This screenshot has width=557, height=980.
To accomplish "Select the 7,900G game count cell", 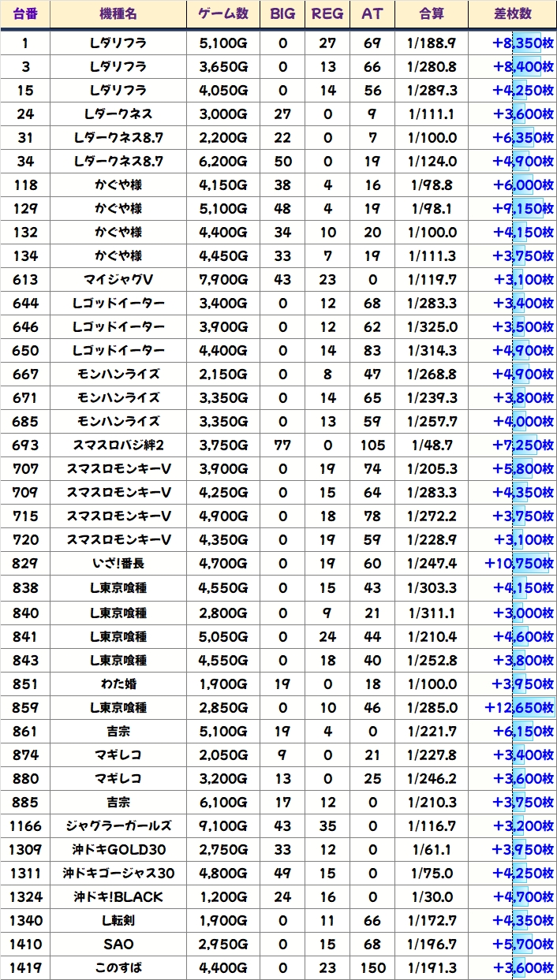I will [223, 279].
